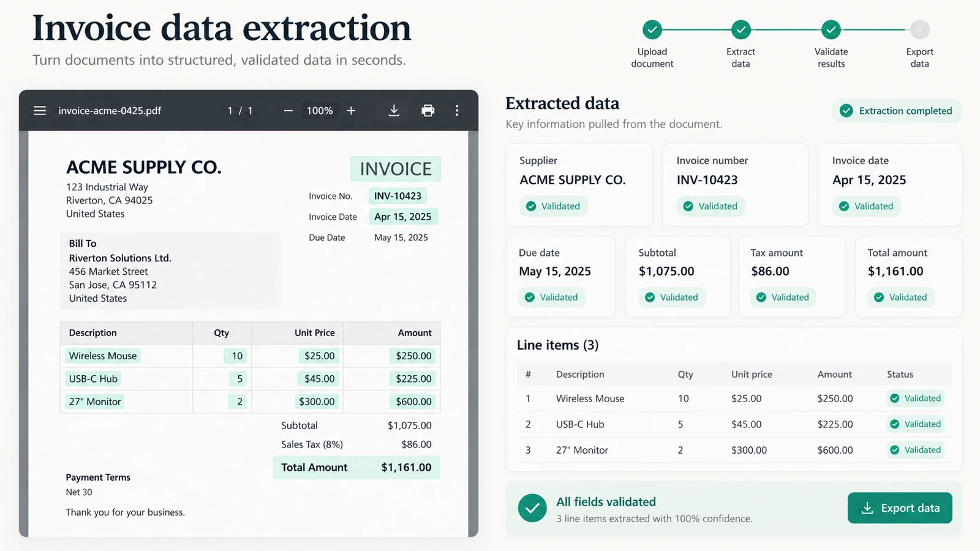
Task: Click Riverton Solutions Ltd. in Bill To
Action: (x=120, y=258)
